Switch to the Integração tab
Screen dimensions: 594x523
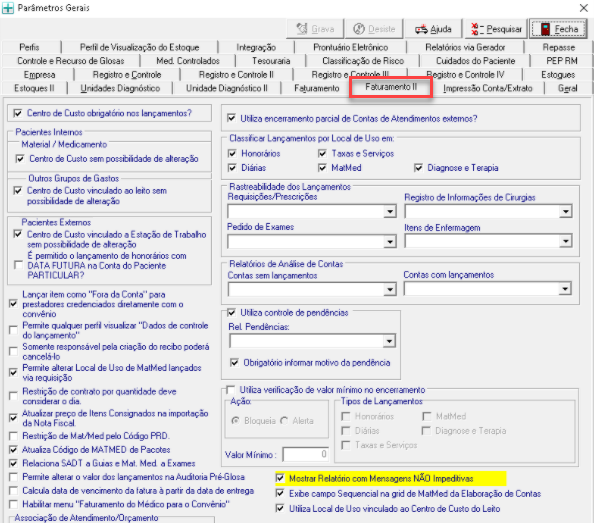pos(256,47)
